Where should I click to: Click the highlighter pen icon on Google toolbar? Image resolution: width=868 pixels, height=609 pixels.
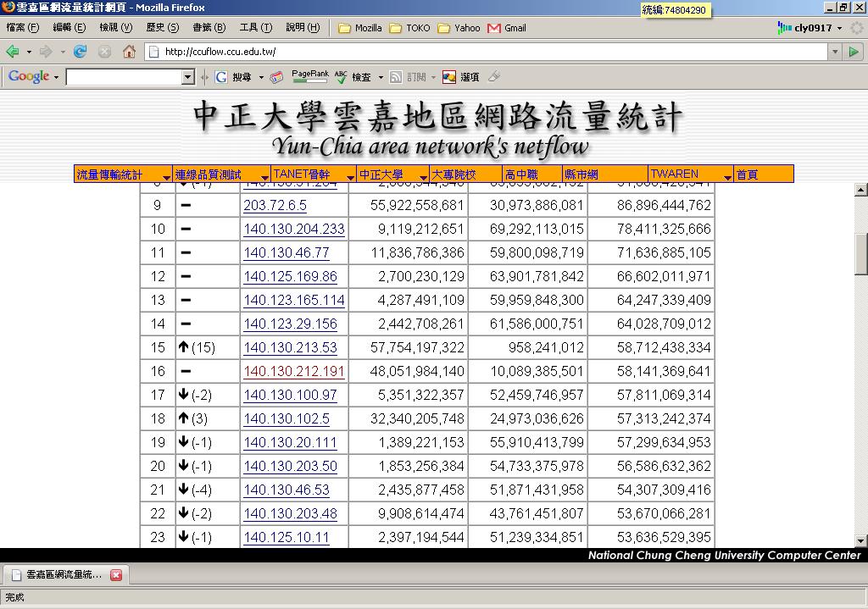(x=494, y=76)
